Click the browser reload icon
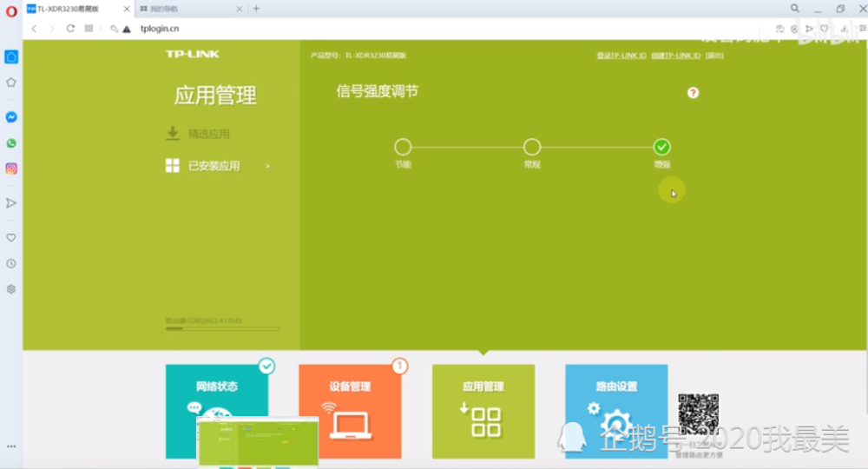868x469 pixels. [70, 28]
